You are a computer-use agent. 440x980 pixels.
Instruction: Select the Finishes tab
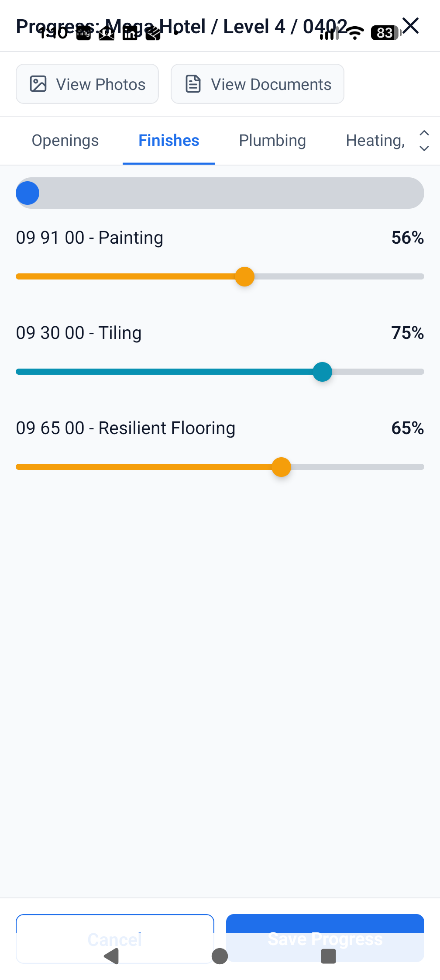coord(169,141)
